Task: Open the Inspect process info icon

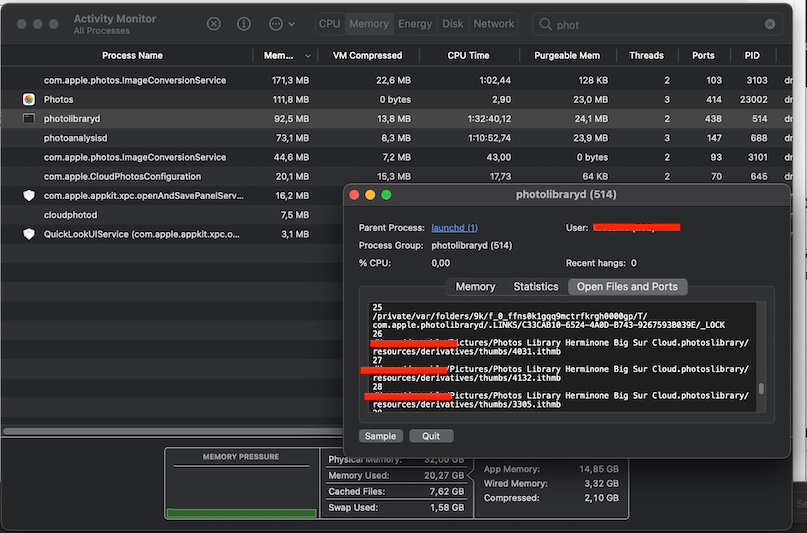Action: tap(244, 24)
